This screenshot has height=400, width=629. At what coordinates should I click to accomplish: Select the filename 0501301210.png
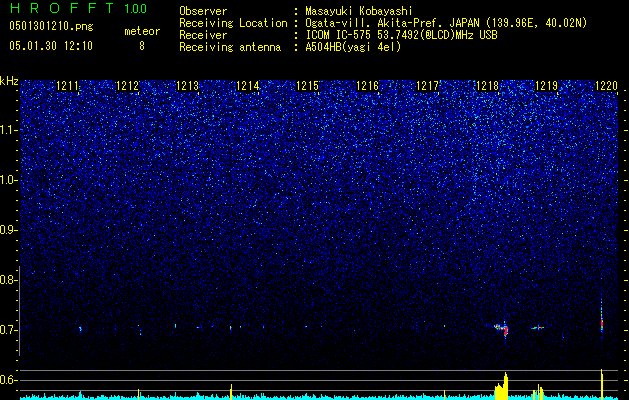click(51, 27)
